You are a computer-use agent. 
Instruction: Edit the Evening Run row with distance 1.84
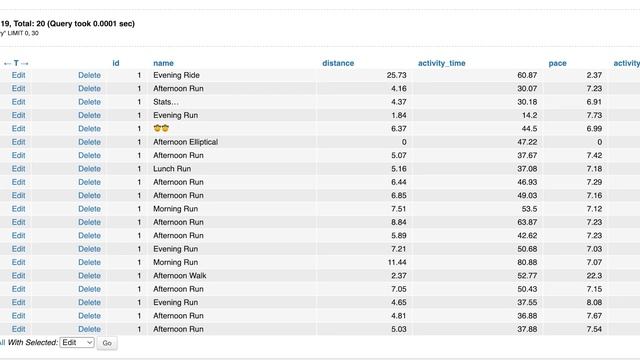tap(18, 115)
